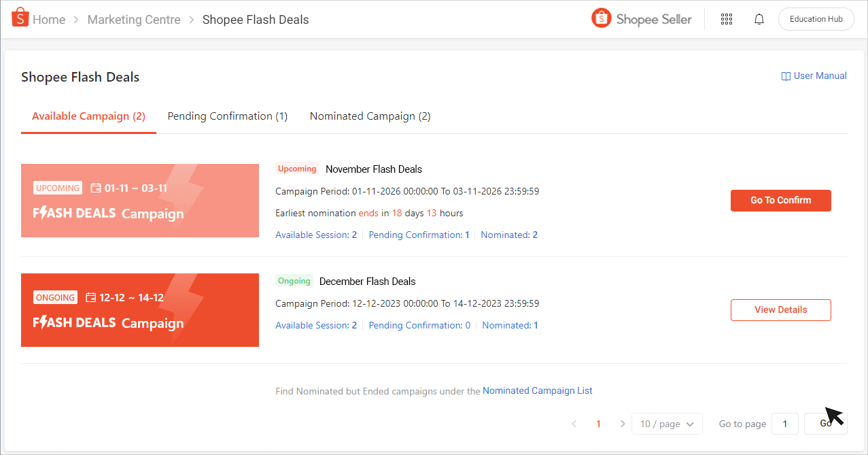Click the User Manual book icon
The width and height of the screenshot is (868, 455).
tap(786, 75)
